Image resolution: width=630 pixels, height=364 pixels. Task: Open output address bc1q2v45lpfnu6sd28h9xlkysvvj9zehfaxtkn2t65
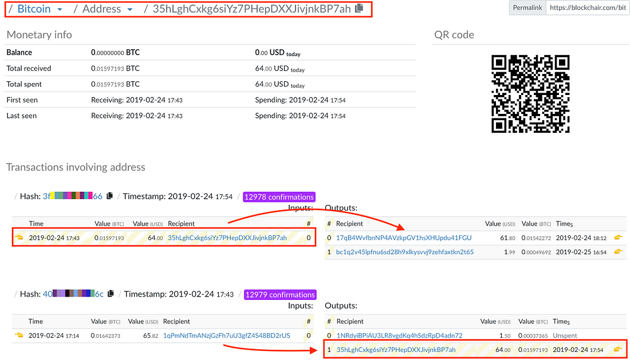[404, 252]
